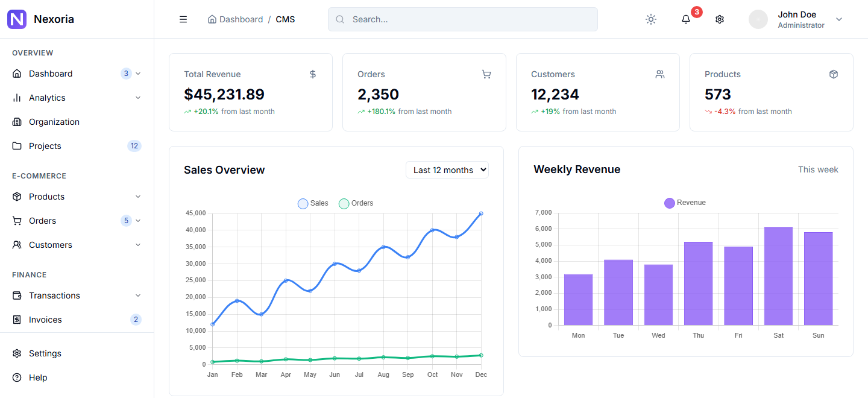Click the Revenue purple legend swatch
Viewport: 868px width, 398px height.
(670, 203)
